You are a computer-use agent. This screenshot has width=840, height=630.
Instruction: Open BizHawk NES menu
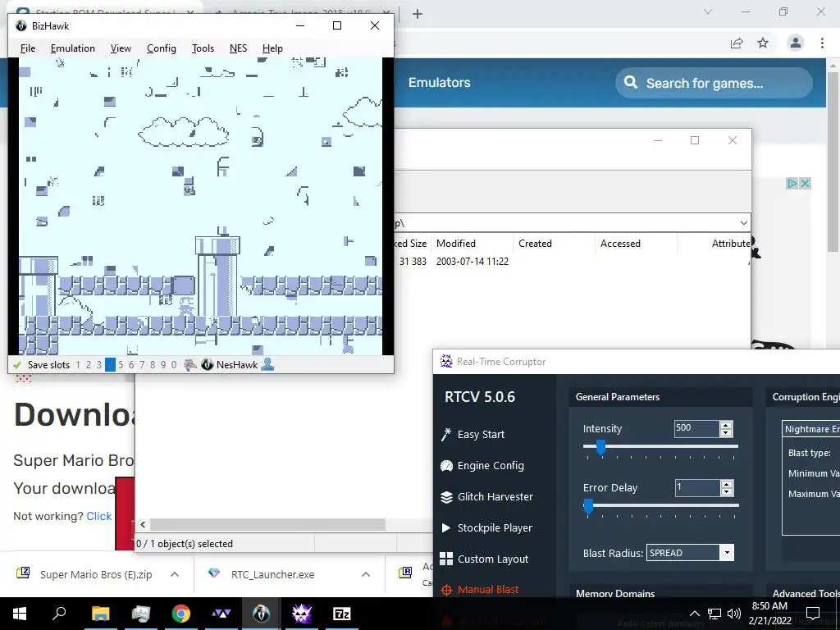point(238,48)
